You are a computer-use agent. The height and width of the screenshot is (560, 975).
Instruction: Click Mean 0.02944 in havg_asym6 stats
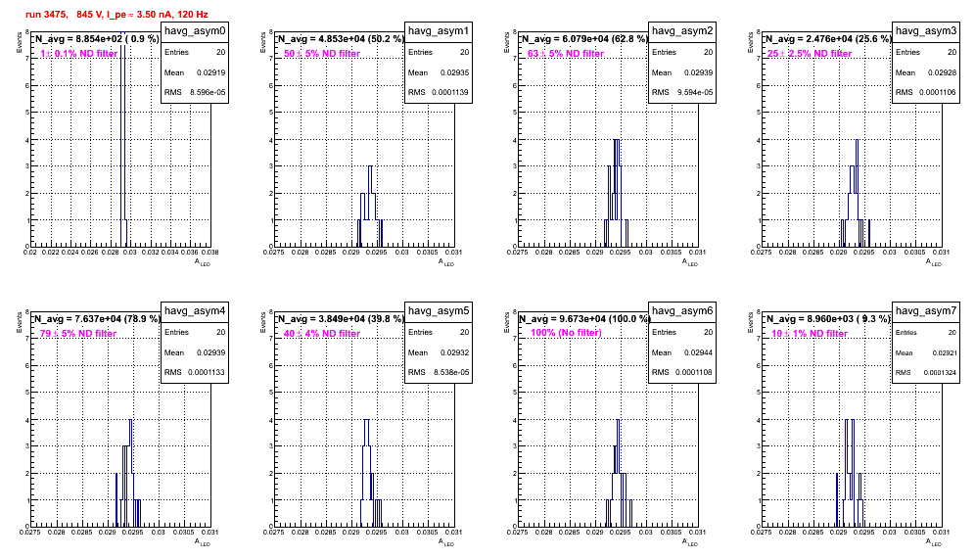[682, 352]
